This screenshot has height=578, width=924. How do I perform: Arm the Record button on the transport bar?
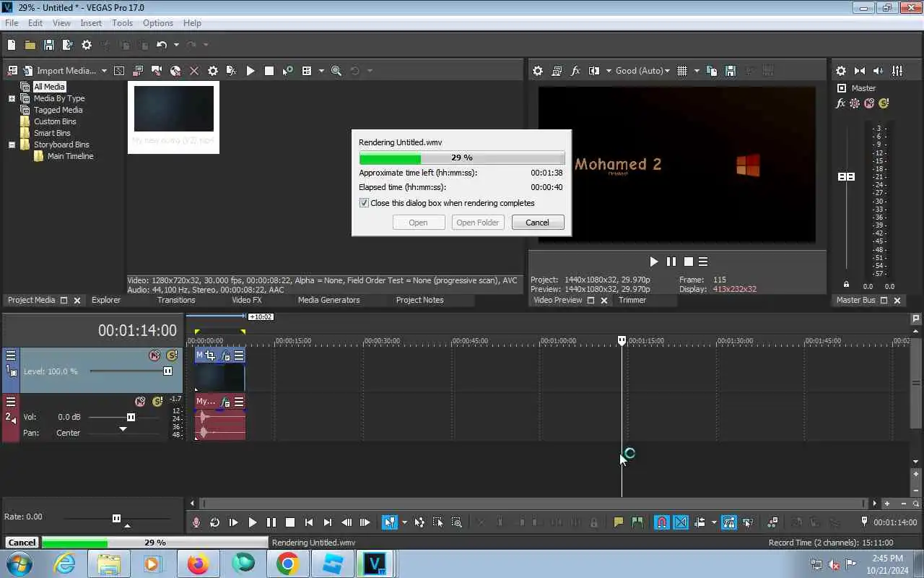[196, 522]
